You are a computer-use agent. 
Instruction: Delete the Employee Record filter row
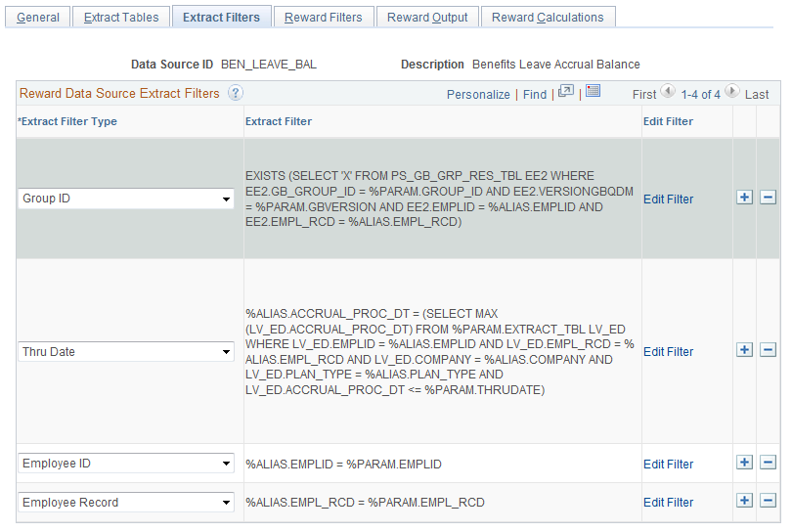pos(768,501)
